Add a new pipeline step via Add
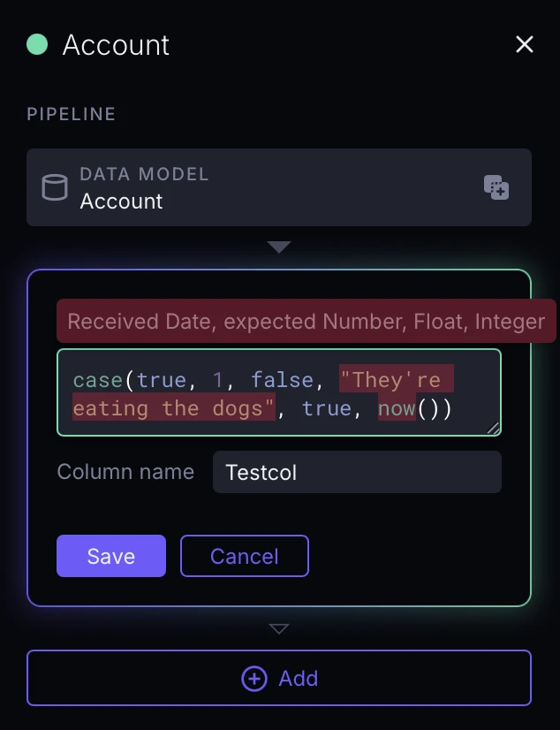This screenshot has height=730, width=560. pos(279,678)
